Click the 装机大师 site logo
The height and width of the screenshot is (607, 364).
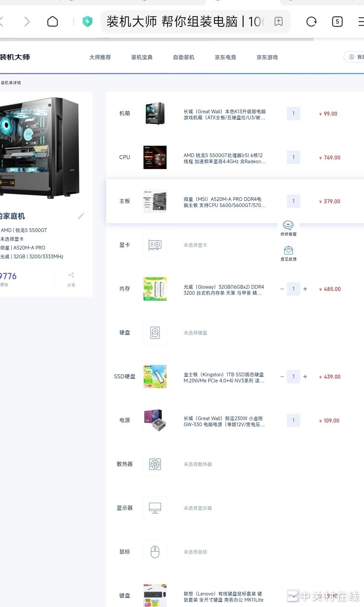tap(15, 57)
